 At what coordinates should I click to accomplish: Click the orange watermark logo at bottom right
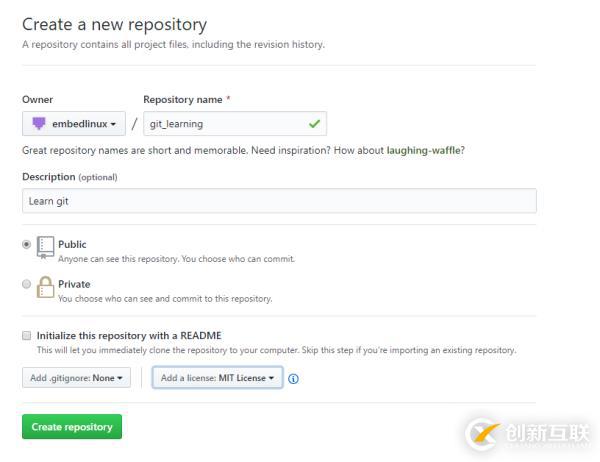pyautogui.click(x=483, y=433)
